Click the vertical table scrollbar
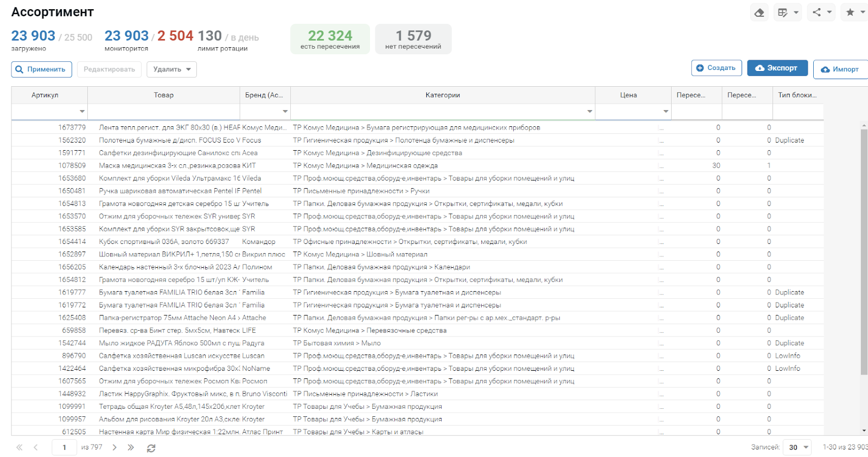 (864, 252)
